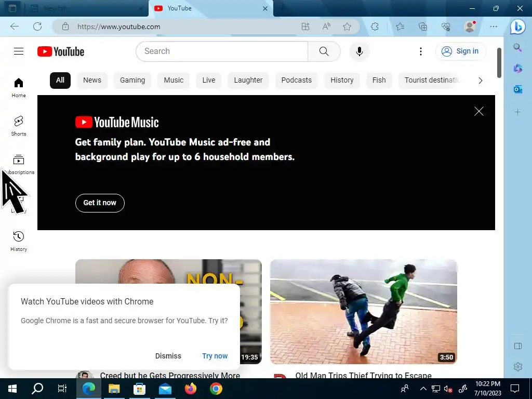
Task: Select the All category chip
Action: (x=60, y=81)
